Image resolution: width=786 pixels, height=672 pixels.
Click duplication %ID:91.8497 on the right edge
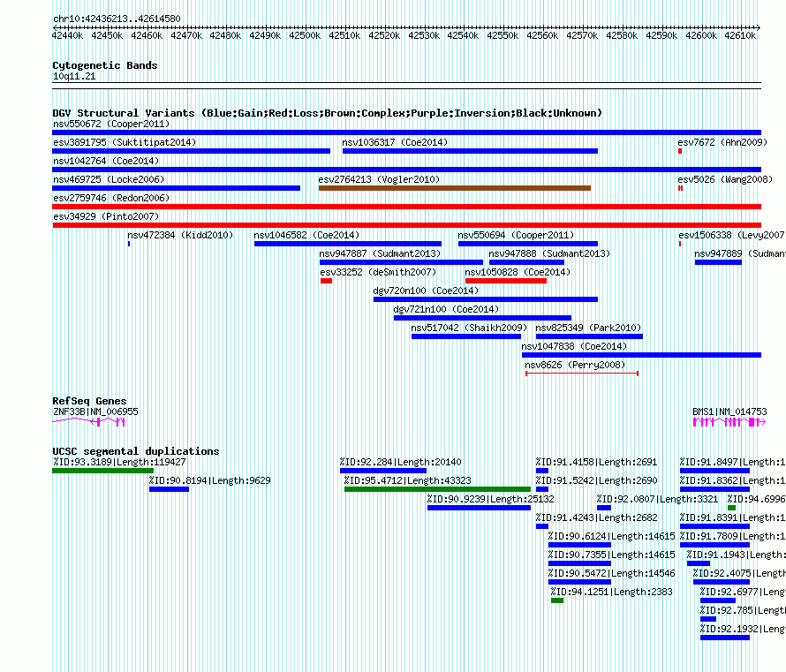(714, 471)
